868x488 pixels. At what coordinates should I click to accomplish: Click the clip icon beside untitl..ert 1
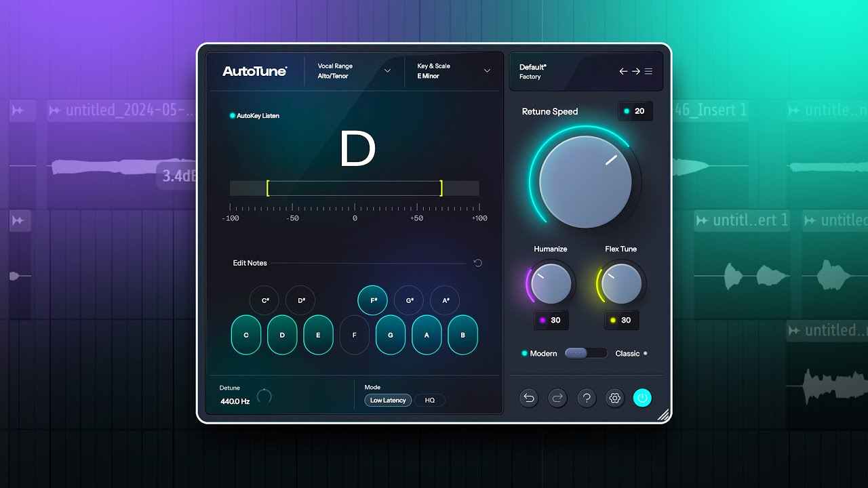(702, 220)
